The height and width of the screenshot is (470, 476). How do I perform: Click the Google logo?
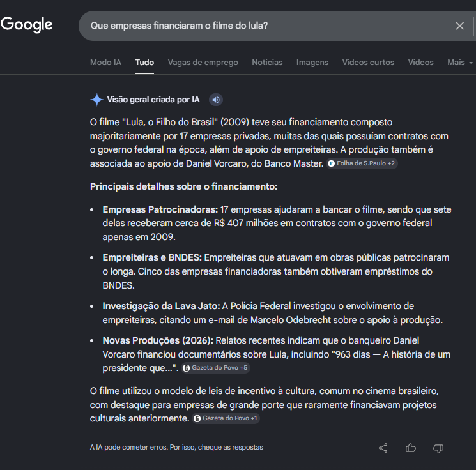click(x=27, y=24)
